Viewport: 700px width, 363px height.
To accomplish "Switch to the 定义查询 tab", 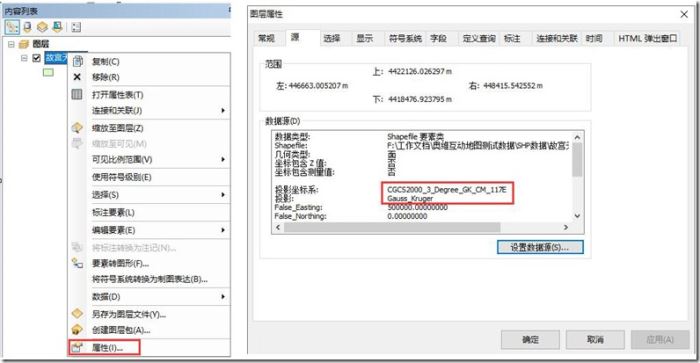I will click(479, 38).
